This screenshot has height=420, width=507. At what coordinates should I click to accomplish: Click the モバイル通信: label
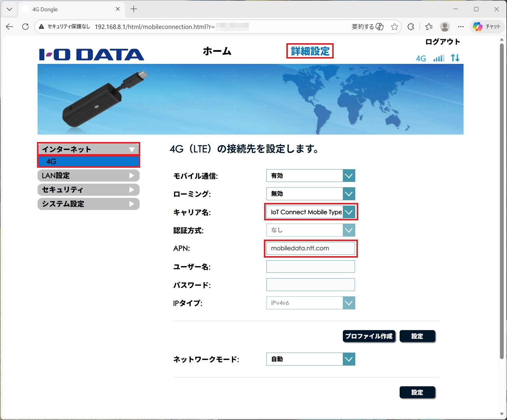coord(196,176)
